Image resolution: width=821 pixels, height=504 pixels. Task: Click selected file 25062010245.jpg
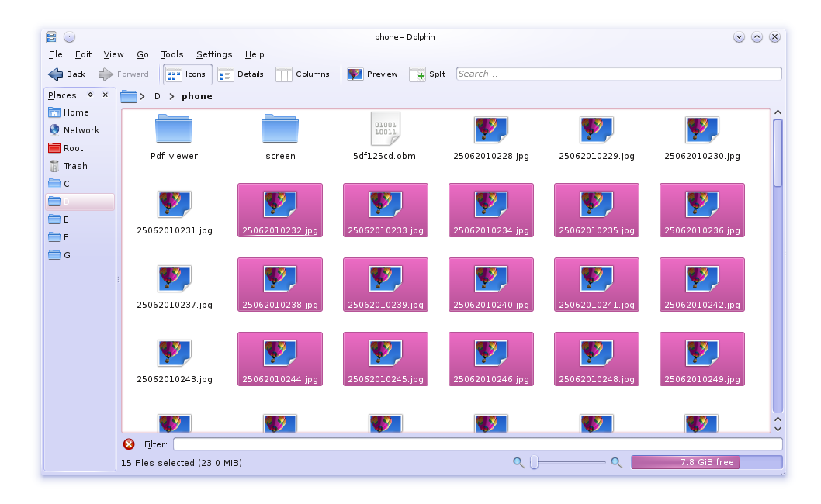386,358
